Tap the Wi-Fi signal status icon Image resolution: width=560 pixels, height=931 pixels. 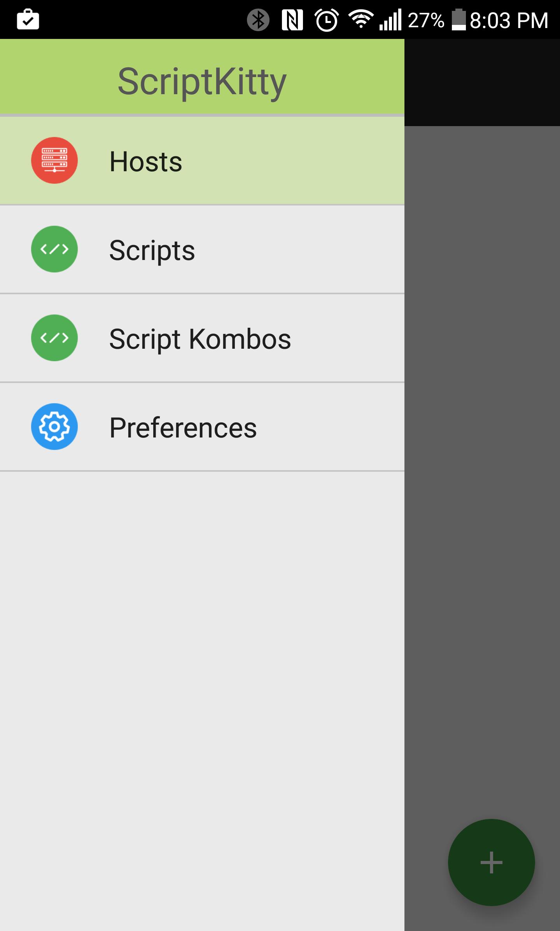point(360,19)
